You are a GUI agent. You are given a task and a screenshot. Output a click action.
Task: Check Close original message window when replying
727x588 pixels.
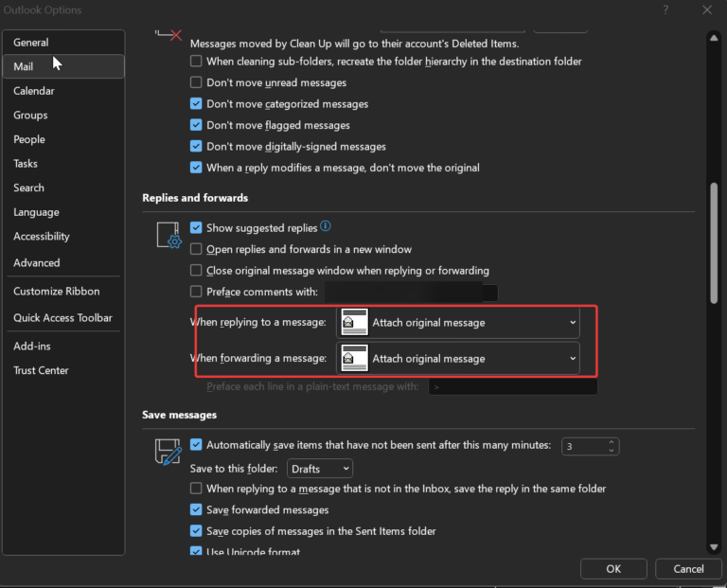coord(196,270)
